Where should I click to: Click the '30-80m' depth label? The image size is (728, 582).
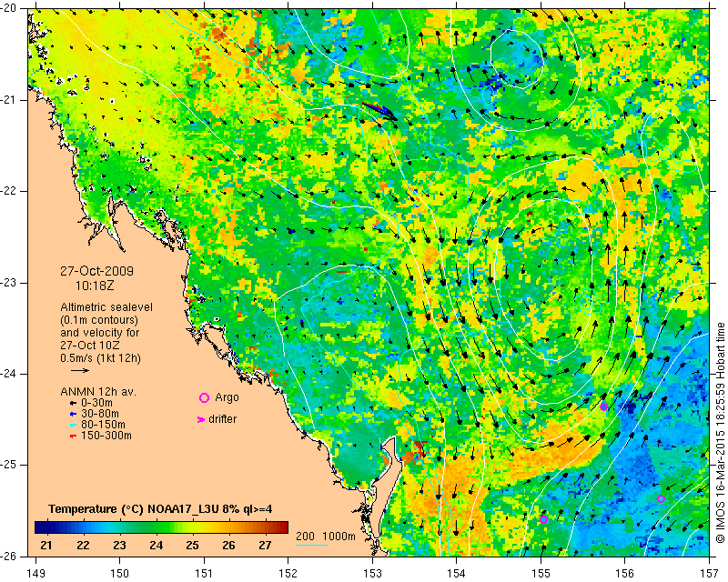point(100,414)
